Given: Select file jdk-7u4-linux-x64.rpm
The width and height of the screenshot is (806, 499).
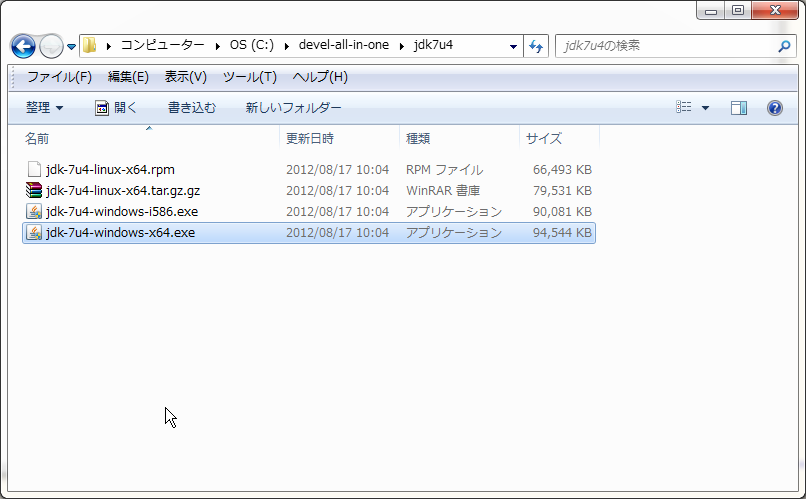Looking at the screenshot, I should (110, 170).
